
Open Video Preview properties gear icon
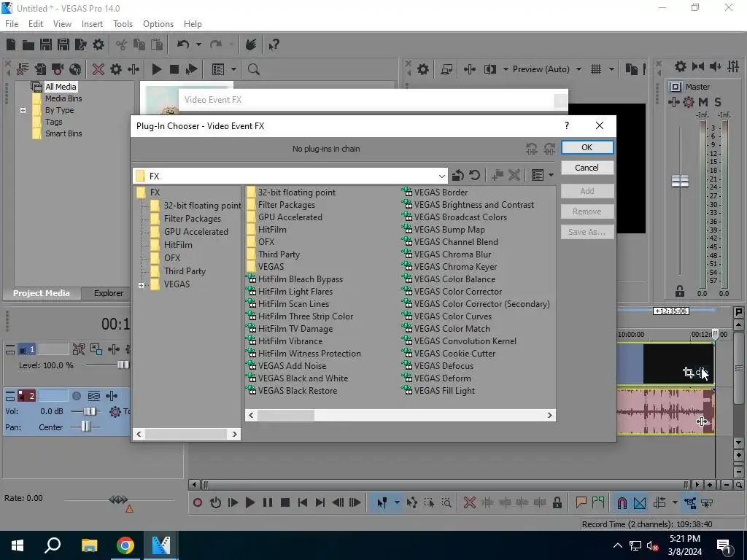click(x=423, y=69)
